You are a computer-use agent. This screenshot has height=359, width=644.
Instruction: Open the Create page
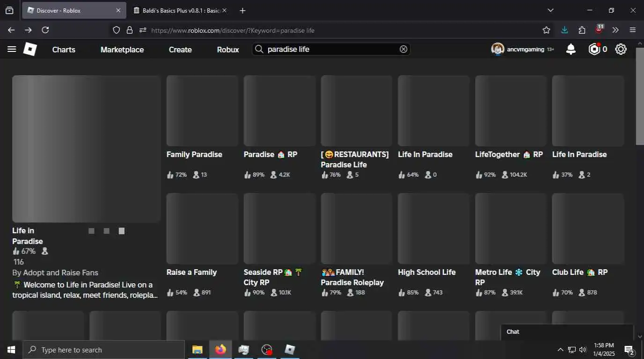coord(180,50)
